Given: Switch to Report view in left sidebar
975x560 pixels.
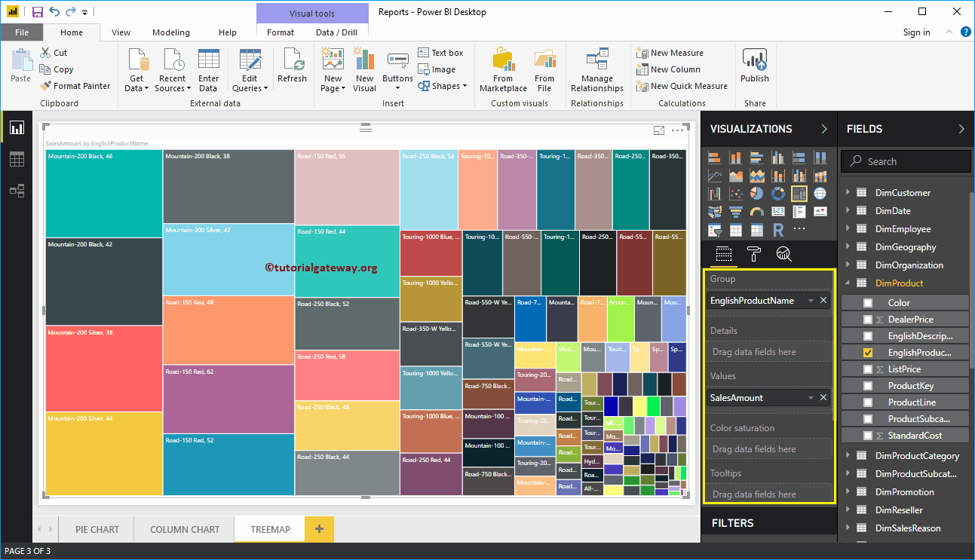Looking at the screenshot, I should [17, 128].
